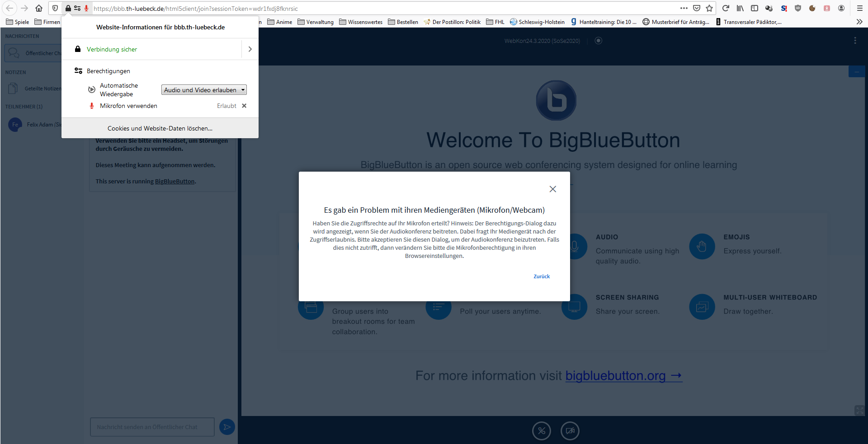Toggle the sidebar view icon
The height and width of the screenshot is (444, 868).
point(755,8)
